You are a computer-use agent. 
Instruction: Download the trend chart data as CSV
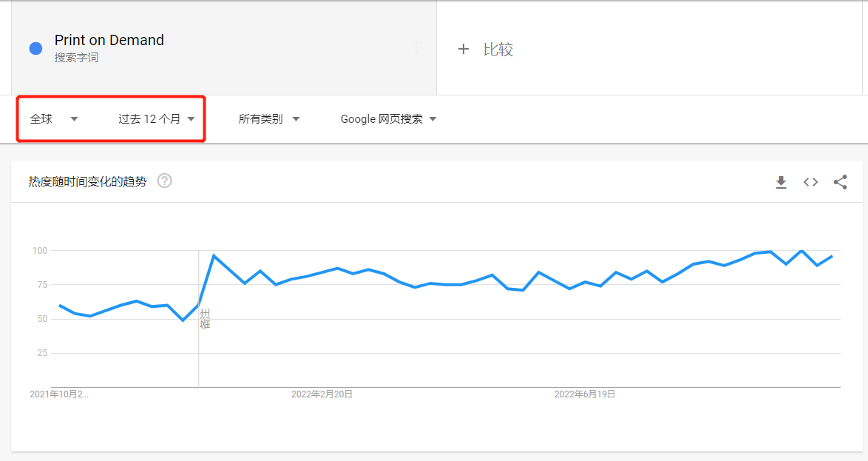coord(781,182)
